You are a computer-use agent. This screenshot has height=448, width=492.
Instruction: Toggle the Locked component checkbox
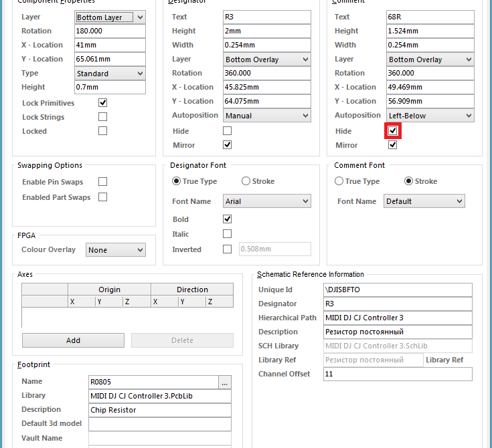(x=102, y=131)
